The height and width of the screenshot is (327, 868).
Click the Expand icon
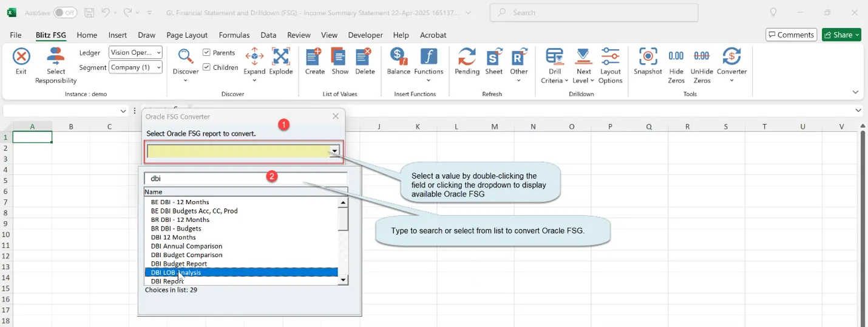[254, 57]
